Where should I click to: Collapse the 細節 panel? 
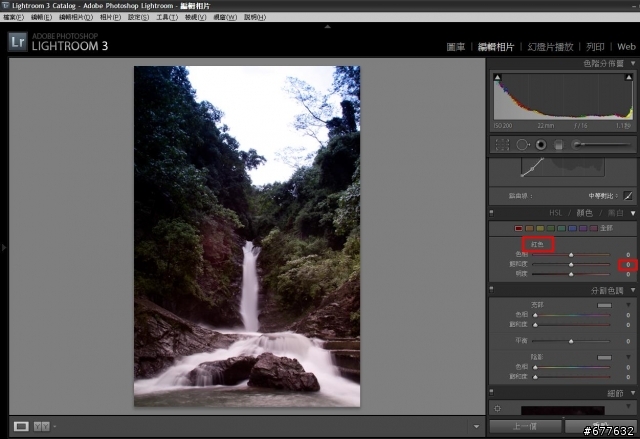pos(633,393)
